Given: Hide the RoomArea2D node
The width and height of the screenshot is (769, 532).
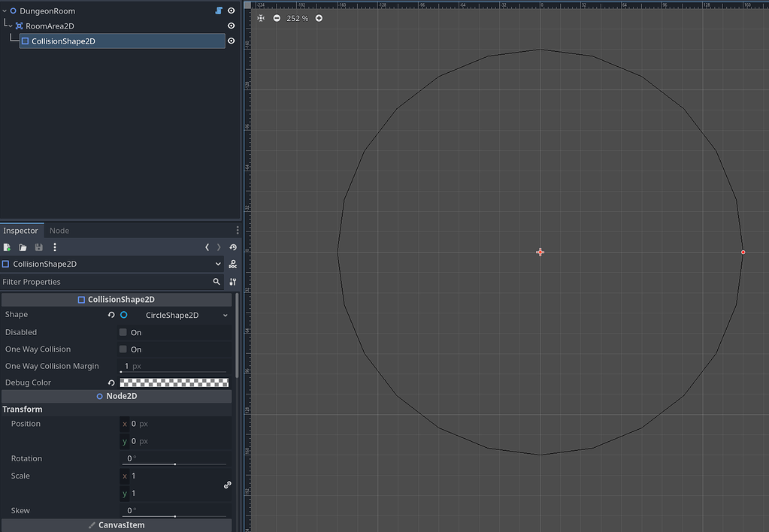Looking at the screenshot, I should pos(231,25).
